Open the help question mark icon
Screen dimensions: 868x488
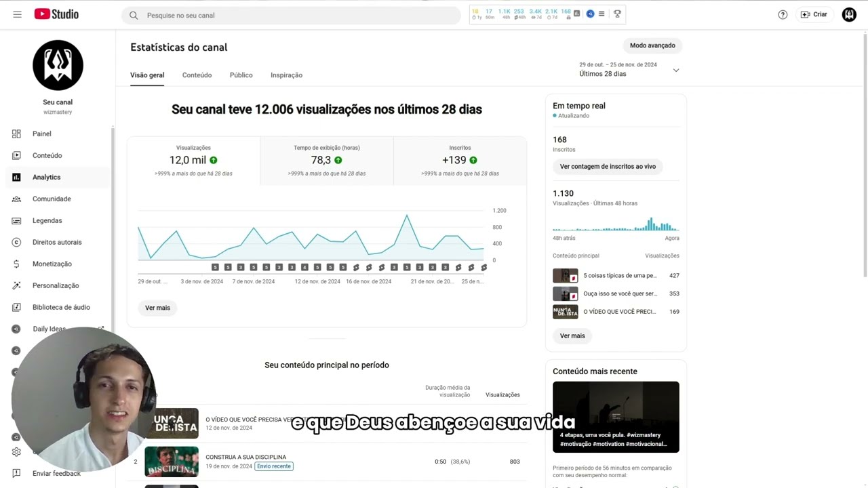click(x=783, y=14)
